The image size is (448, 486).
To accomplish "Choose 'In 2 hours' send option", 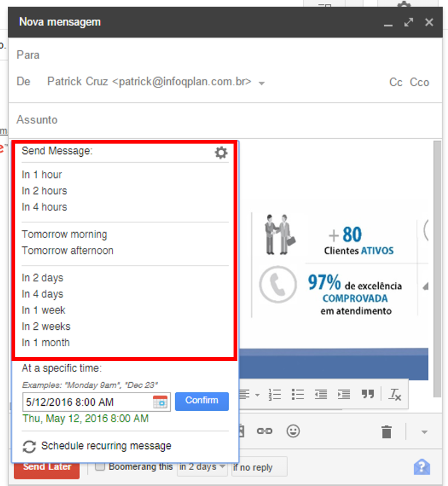I will coord(44,191).
